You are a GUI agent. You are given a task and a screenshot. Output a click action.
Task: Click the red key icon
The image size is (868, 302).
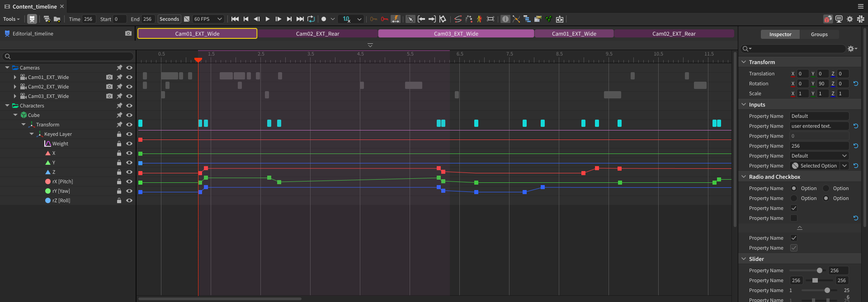pyautogui.click(x=384, y=19)
